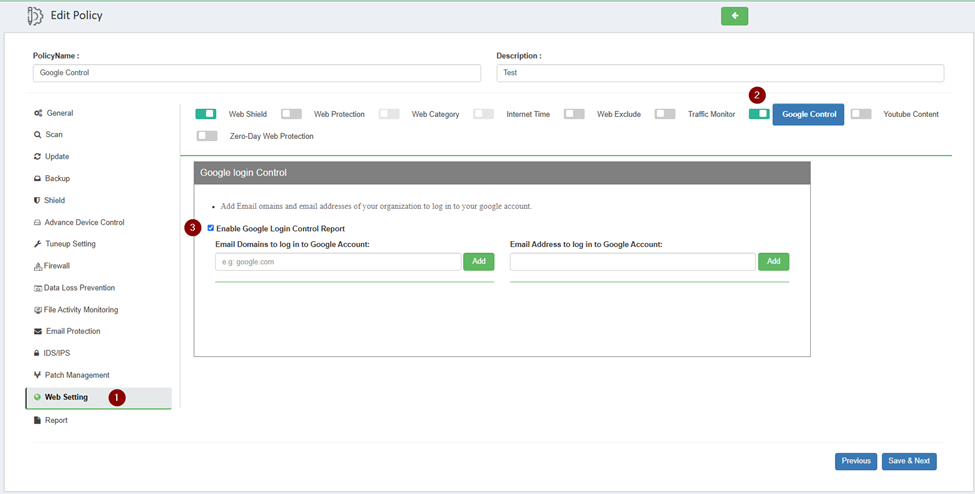This screenshot has width=975, height=494.
Task: Click the File Activity Monitoring icon
Action: point(37,310)
